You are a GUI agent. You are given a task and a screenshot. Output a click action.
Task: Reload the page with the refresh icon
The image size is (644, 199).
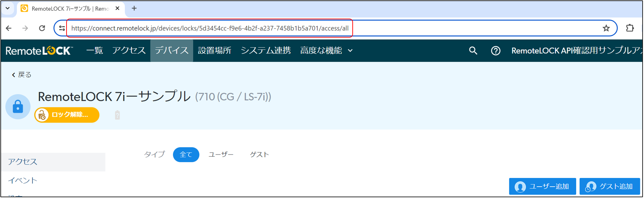click(x=42, y=28)
